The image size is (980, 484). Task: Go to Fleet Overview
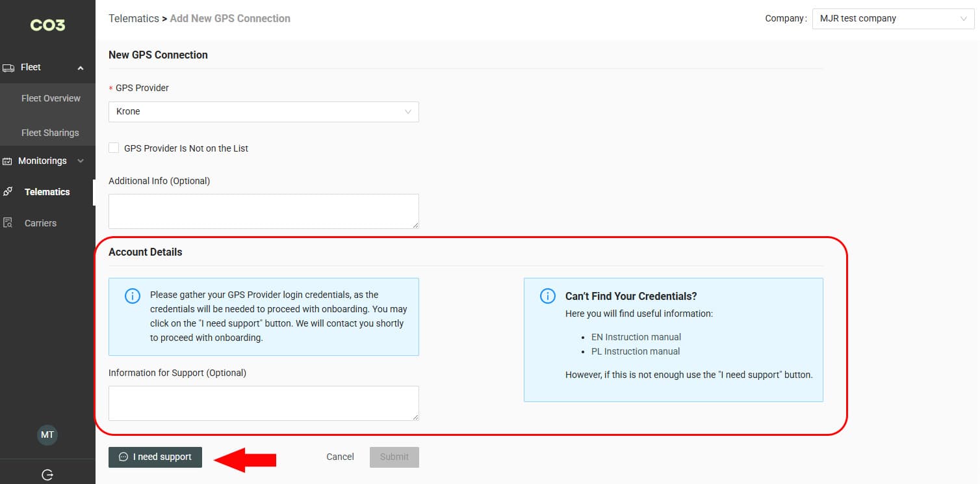pos(51,98)
